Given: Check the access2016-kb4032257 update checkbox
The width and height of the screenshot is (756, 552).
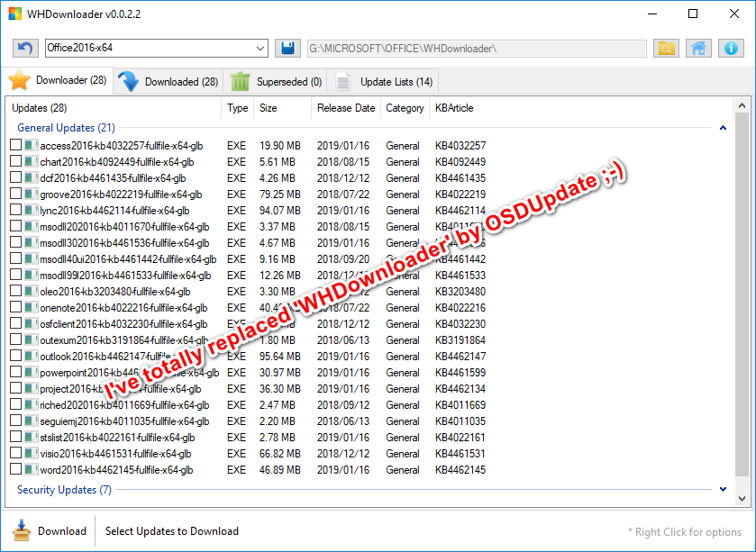Looking at the screenshot, I should point(16,144).
